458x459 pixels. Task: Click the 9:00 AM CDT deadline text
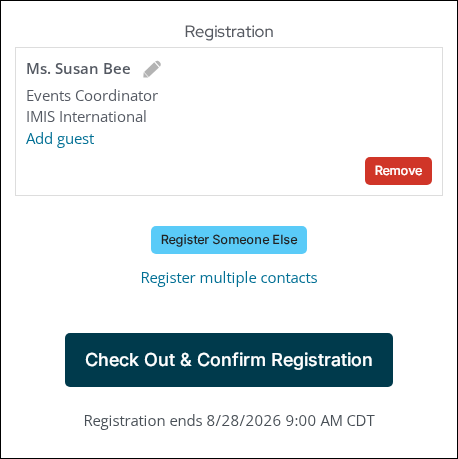point(330,420)
